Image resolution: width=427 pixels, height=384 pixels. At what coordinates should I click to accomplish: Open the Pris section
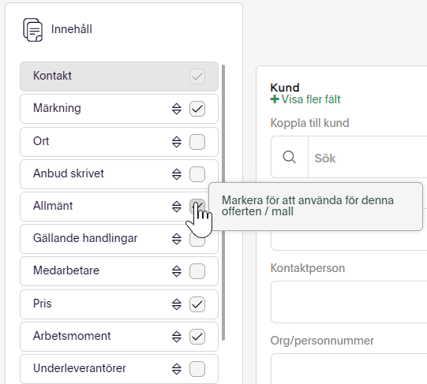pyautogui.click(x=119, y=304)
